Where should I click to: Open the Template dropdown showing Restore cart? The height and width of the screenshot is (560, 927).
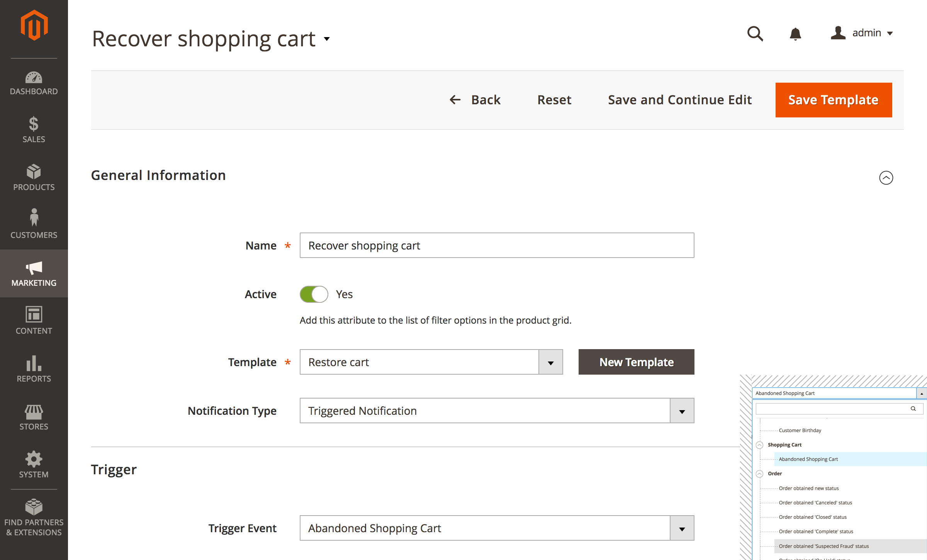coord(431,362)
